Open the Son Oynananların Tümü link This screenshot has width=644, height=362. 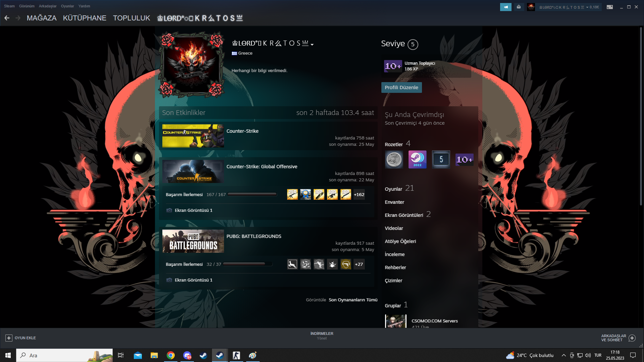[353, 300]
